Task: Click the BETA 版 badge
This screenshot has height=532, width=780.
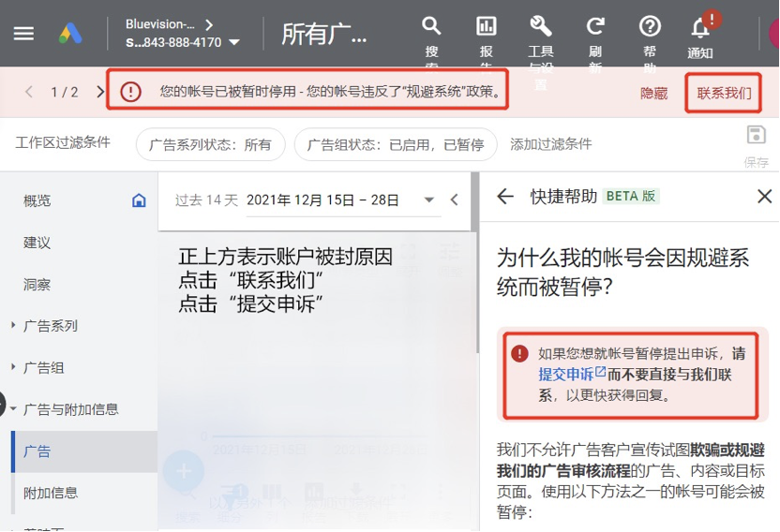Action: (631, 196)
